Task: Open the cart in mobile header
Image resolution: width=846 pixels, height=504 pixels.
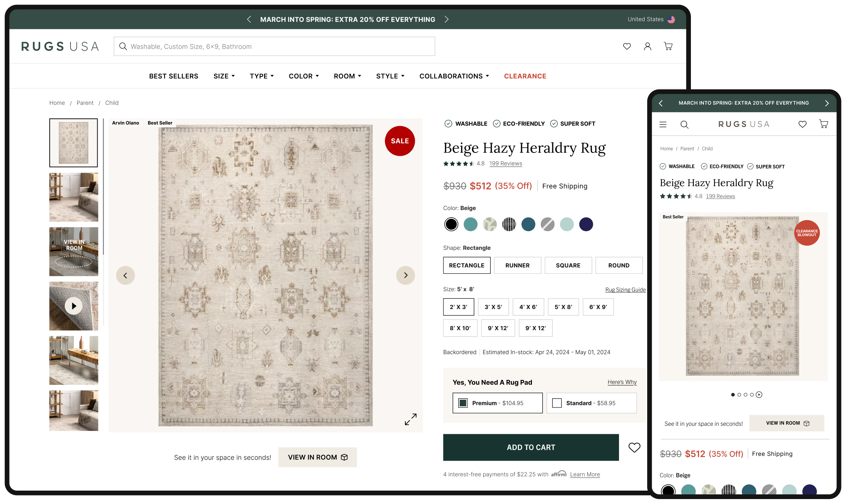Action: [823, 124]
